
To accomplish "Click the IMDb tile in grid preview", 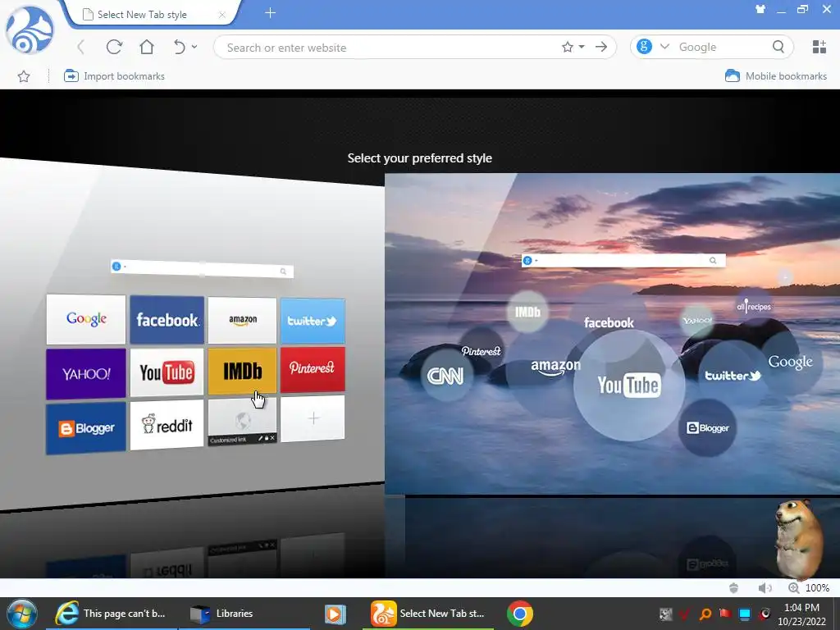I will point(242,371).
